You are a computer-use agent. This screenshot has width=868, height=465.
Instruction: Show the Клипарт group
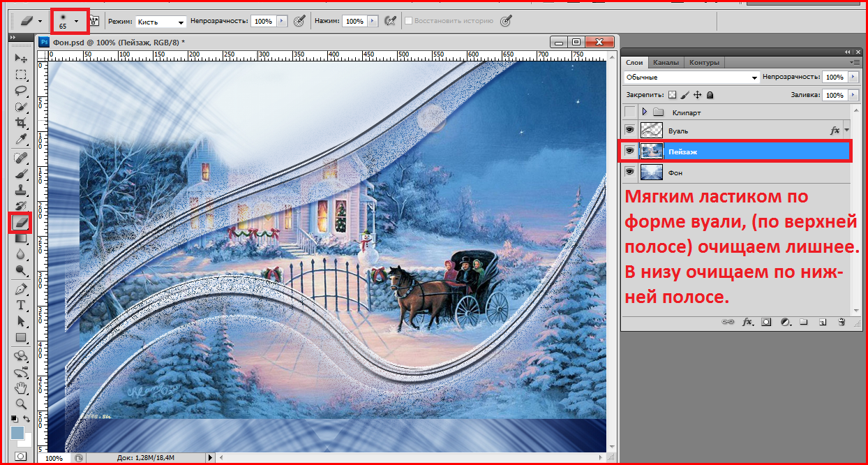630,112
